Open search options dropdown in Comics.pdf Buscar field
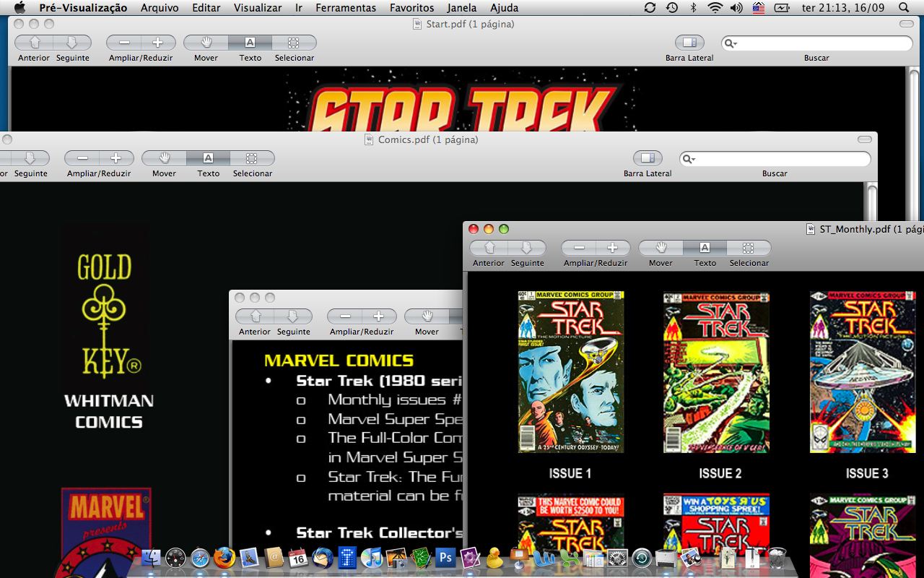This screenshot has width=924, height=578. tap(689, 159)
